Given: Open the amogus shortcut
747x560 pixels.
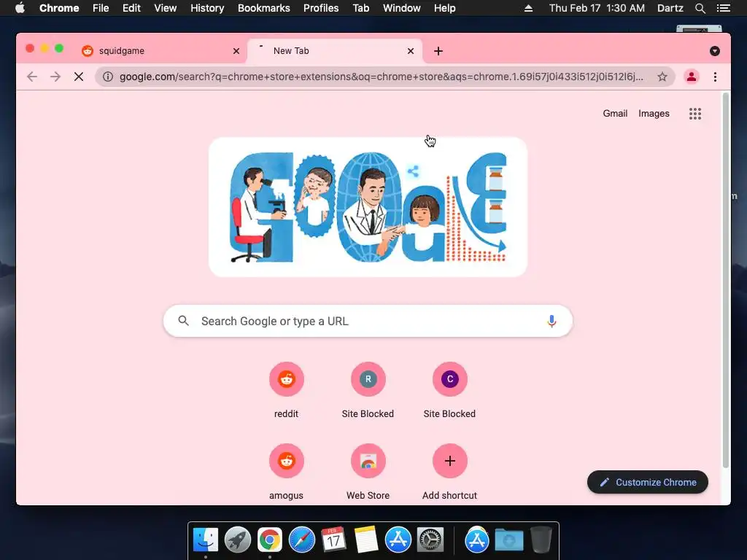Looking at the screenshot, I should (x=286, y=472).
